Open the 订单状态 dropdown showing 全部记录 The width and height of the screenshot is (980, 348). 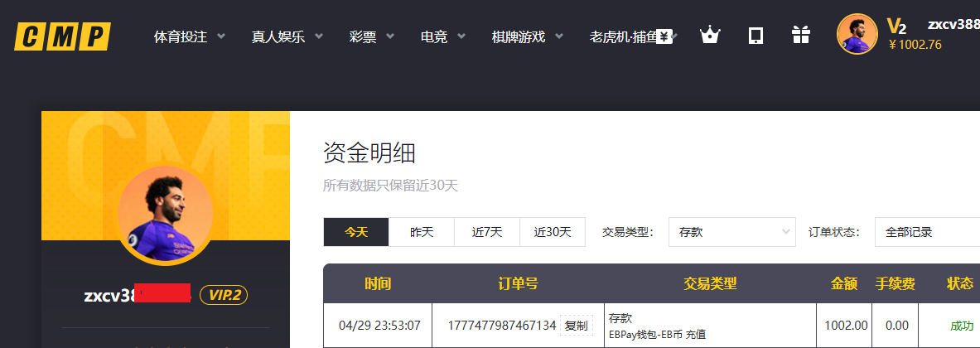click(928, 233)
